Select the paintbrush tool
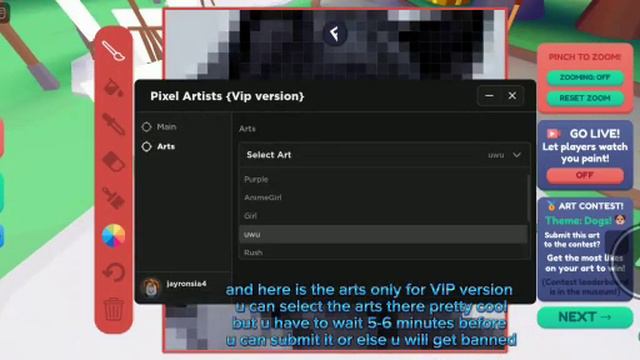 pos(113,51)
